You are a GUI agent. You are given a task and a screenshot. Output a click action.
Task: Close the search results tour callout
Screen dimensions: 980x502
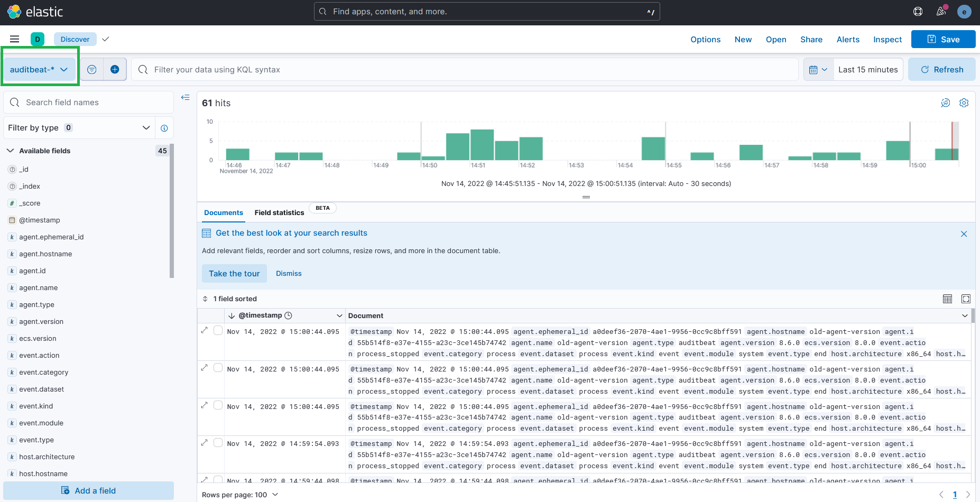tap(964, 234)
